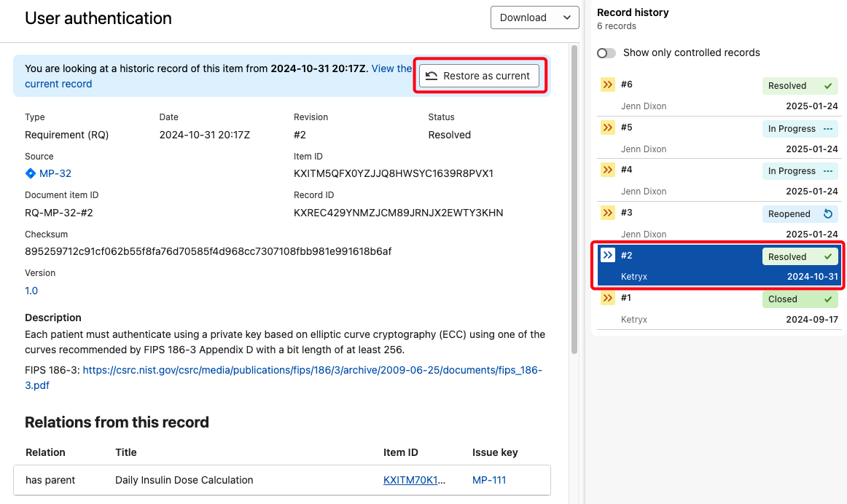Click the checkmark icon on record #6 Resolved badge
The image size is (847, 504).
[x=828, y=86]
